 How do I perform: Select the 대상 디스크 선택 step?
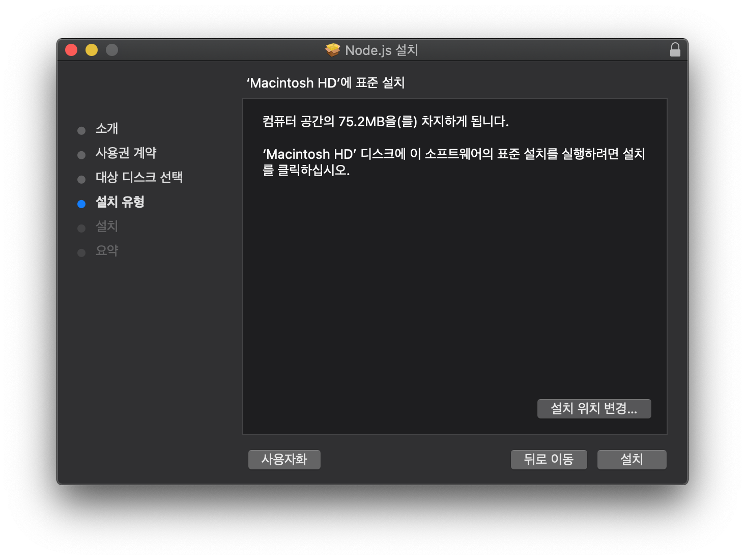139,177
